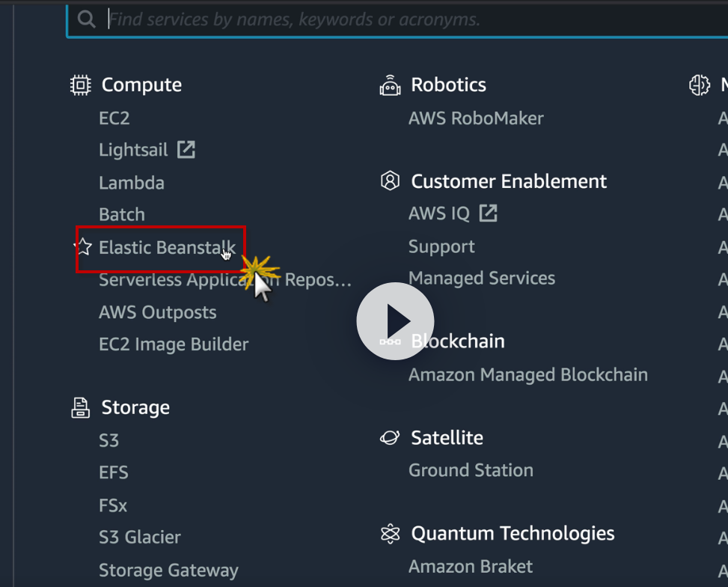Click the Quantum Technologies atom icon

click(x=390, y=534)
